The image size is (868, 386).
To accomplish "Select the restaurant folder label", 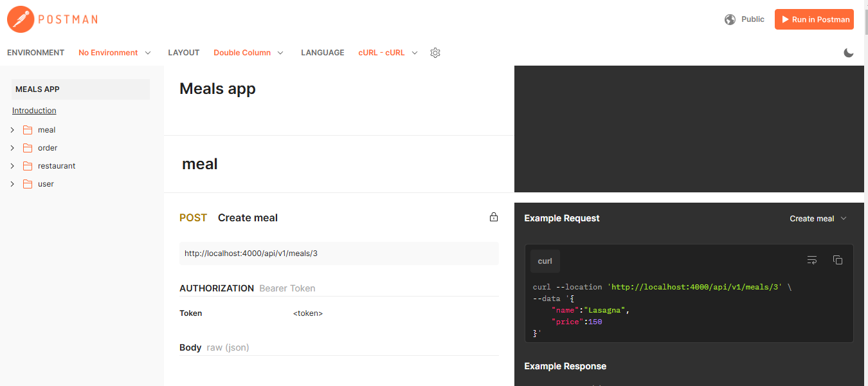I will point(57,166).
